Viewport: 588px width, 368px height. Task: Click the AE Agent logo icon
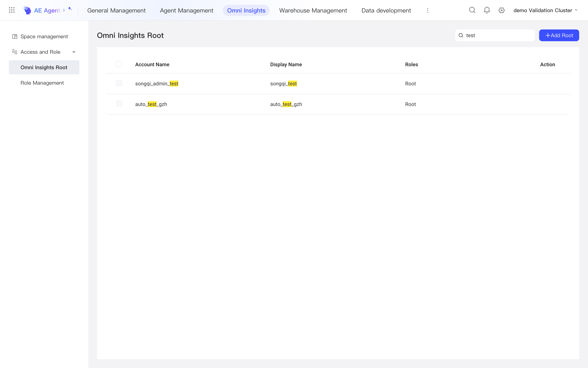point(27,10)
